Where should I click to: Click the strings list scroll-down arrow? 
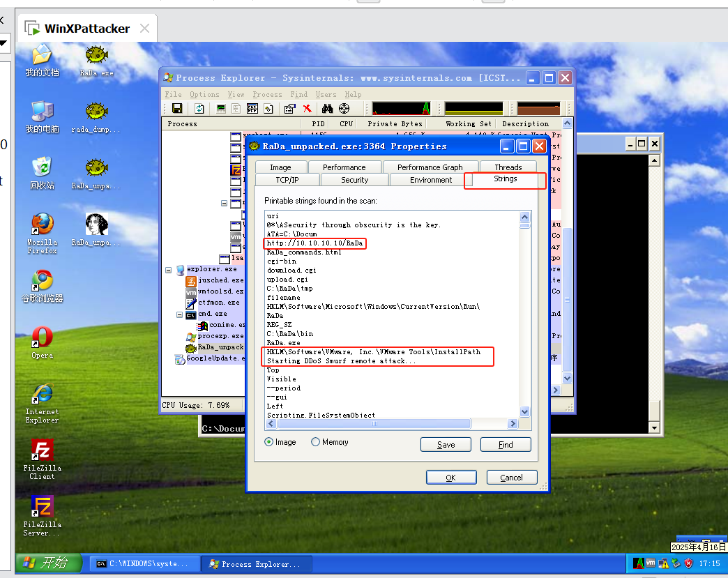524,412
